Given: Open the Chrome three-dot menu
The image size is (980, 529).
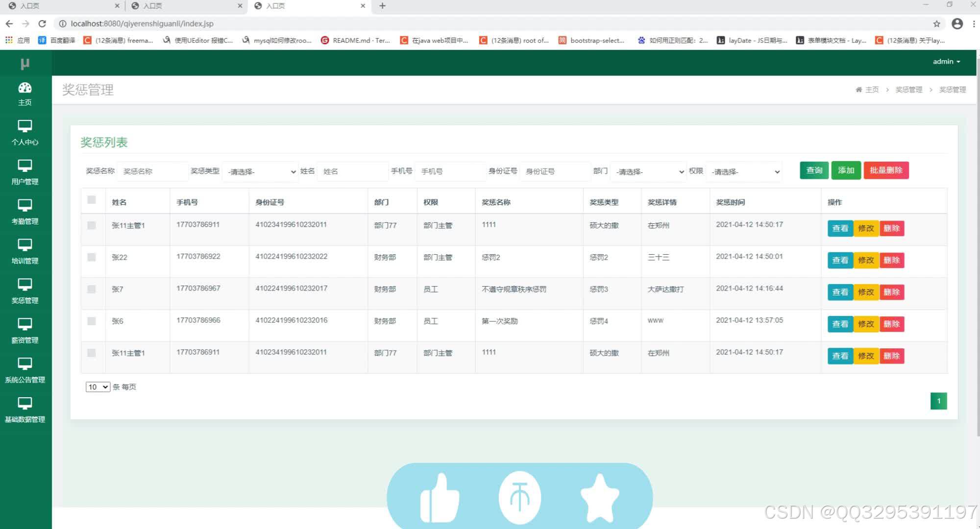Looking at the screenshot, I should (974, 24).
